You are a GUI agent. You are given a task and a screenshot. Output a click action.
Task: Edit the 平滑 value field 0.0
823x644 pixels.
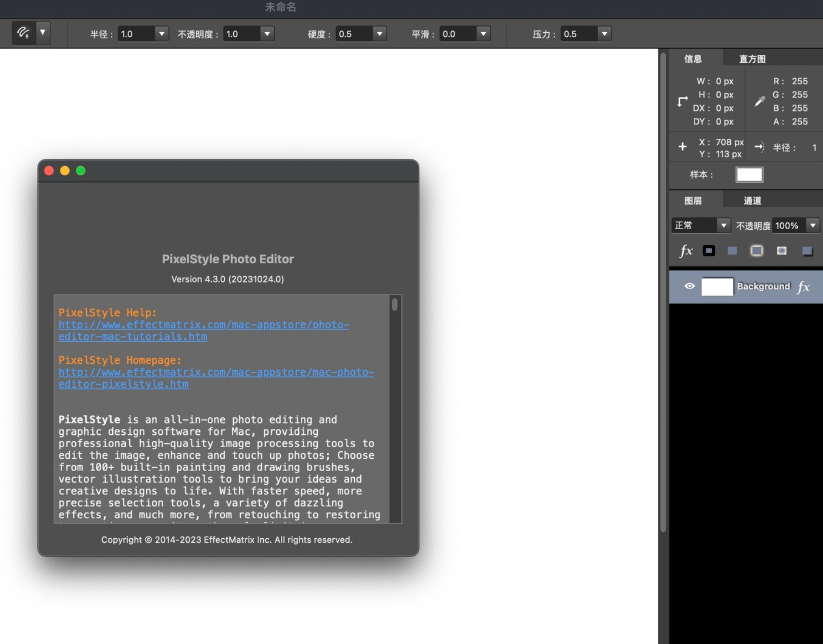click(x=458, y=34)
